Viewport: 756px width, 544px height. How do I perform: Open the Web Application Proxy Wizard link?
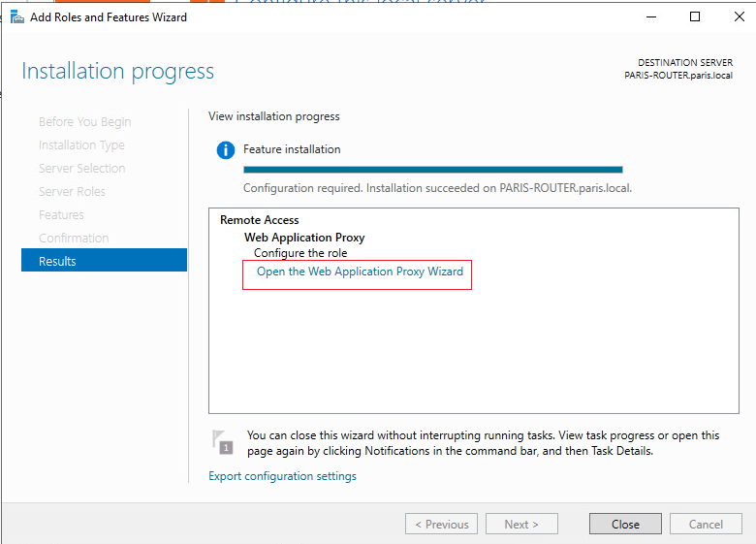(x=360, y=272)
